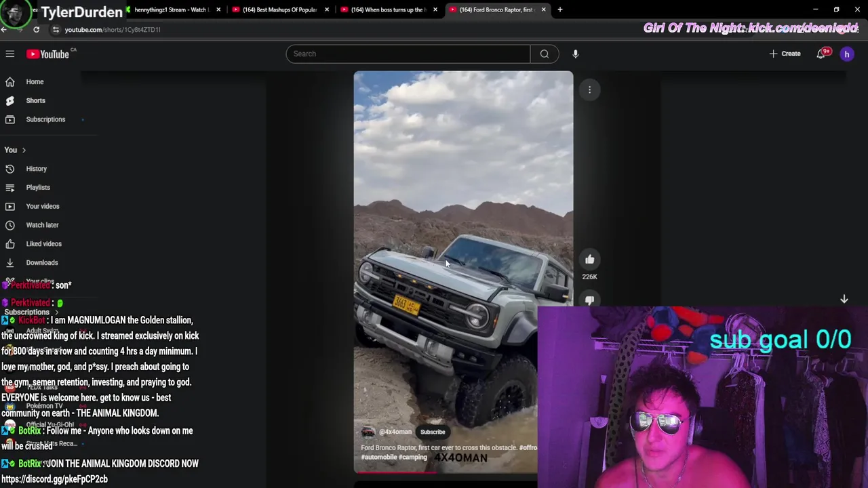This screenshot has width=868, height=488.
Task: Open Playlists from the sidebar
Action: point(38,188)
